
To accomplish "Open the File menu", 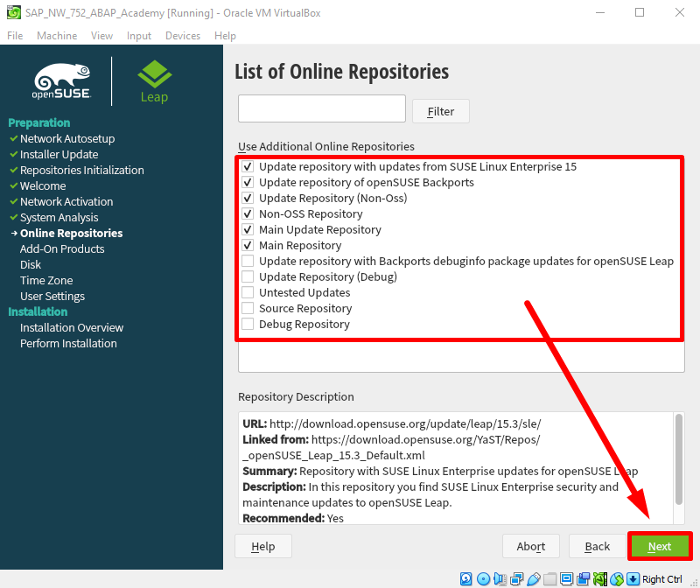I will tap(15, 36).
